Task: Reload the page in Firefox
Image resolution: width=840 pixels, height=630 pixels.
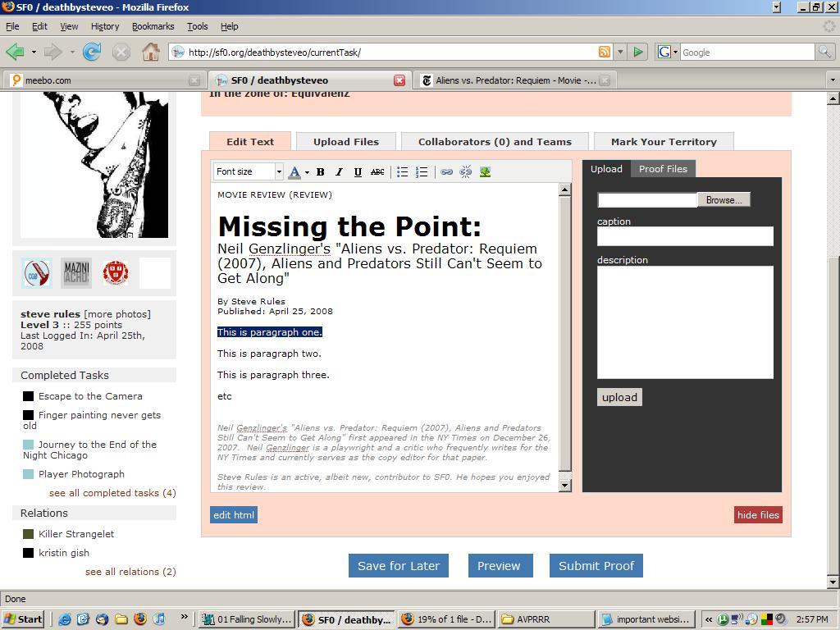Action: point(92,52)
